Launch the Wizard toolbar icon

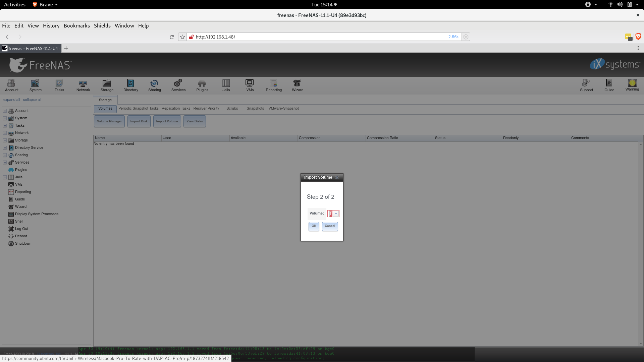pos(298,85)
